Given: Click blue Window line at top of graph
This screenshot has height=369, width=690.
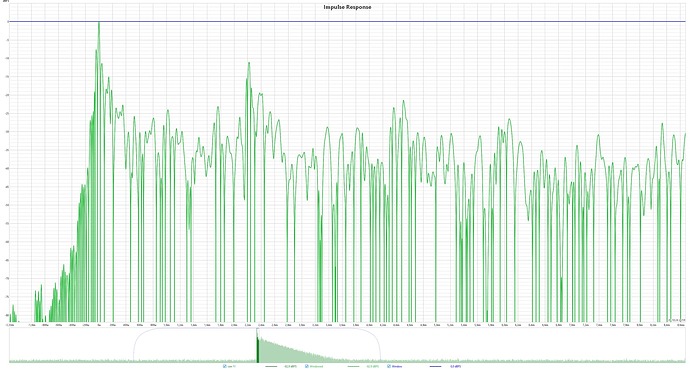Looking at the screenshot, I should click(347, 22).
